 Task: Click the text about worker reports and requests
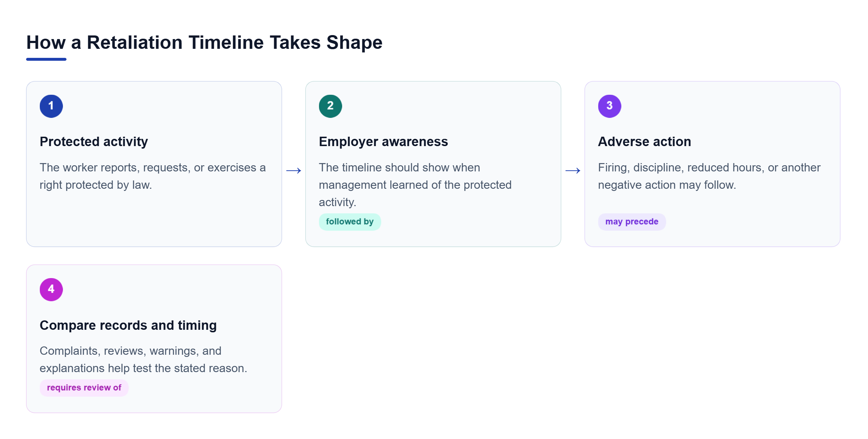click(153, 176)
